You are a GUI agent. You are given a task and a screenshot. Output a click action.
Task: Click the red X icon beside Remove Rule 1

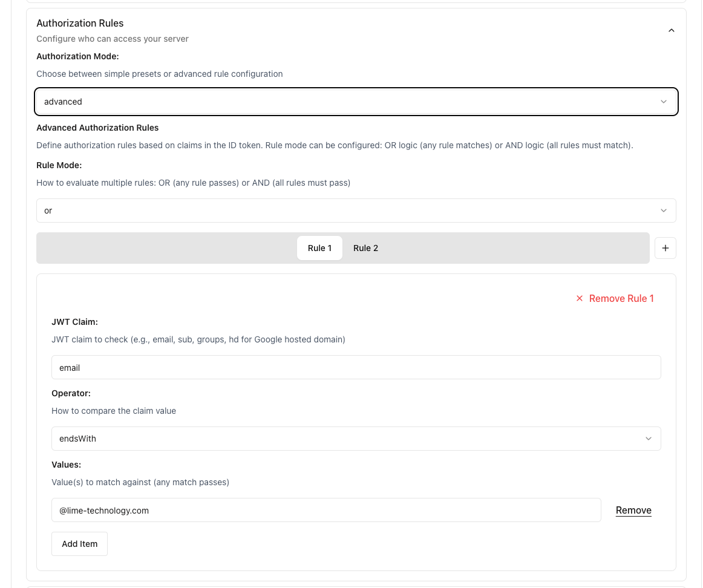coord(580,298)
